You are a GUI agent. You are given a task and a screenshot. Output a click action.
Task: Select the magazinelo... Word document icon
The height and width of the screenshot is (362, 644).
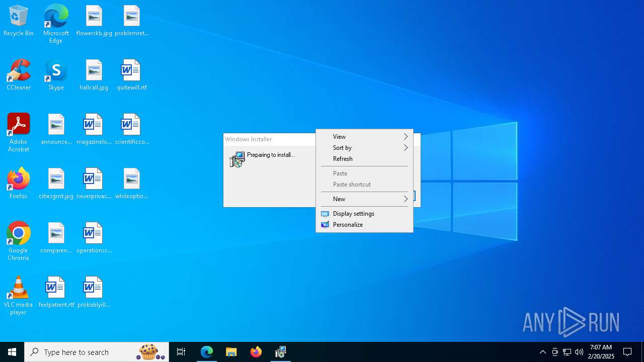[94, 130]
